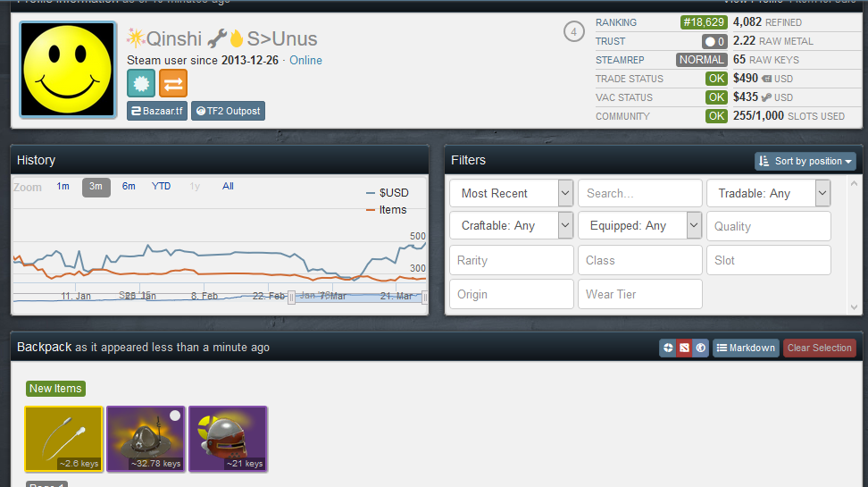Open the TF2 Outpost profile link
The width and height of the screenshot is (868, 487).
tap(228, 111)
